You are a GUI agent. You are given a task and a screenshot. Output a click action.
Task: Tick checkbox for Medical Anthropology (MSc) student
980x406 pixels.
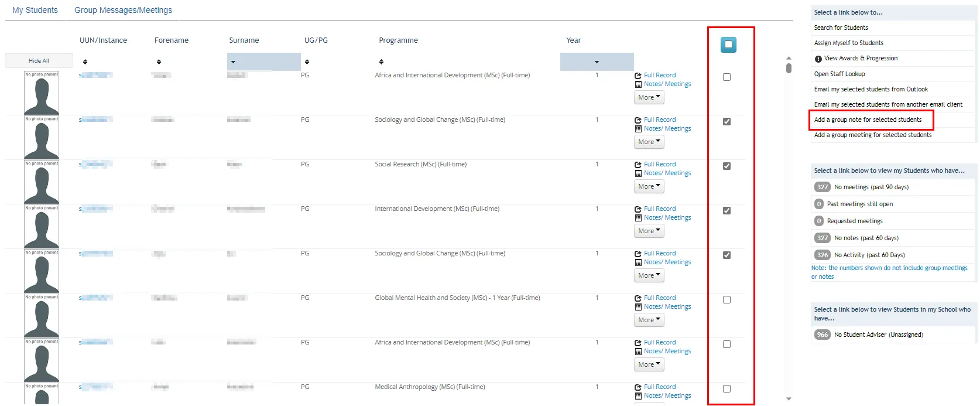point(727,388)
